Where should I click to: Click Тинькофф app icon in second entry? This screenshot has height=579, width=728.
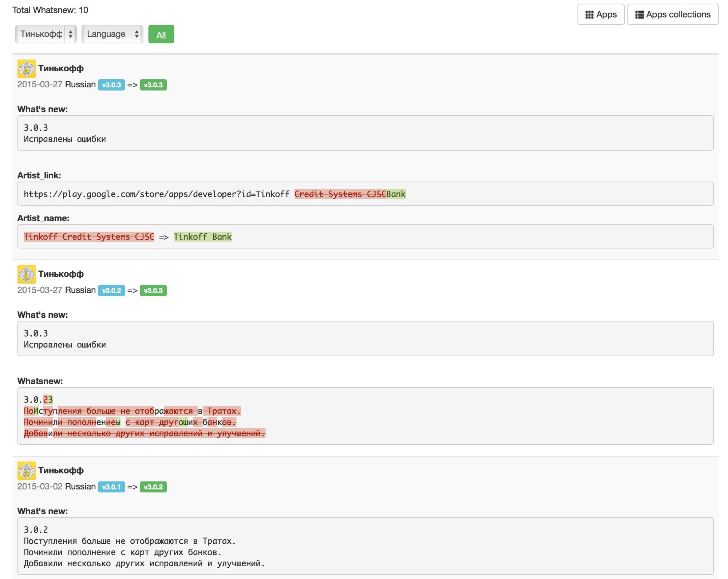[27, 274]
